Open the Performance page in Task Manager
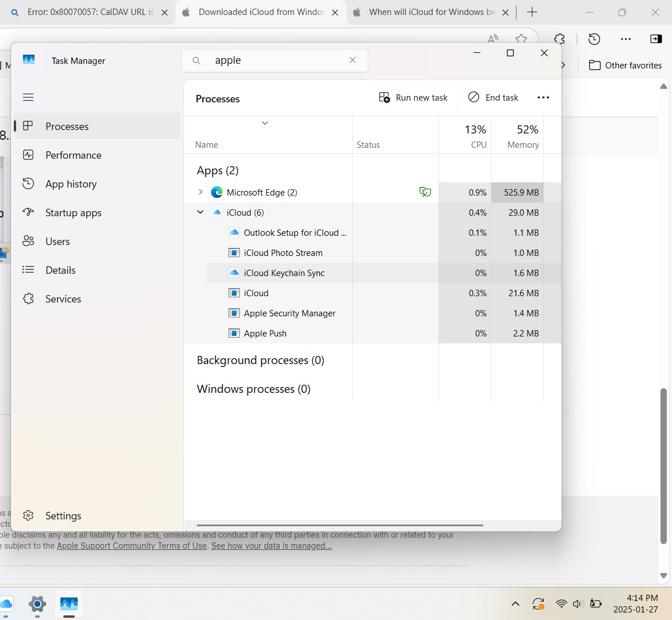 click(x=97, y=155)
